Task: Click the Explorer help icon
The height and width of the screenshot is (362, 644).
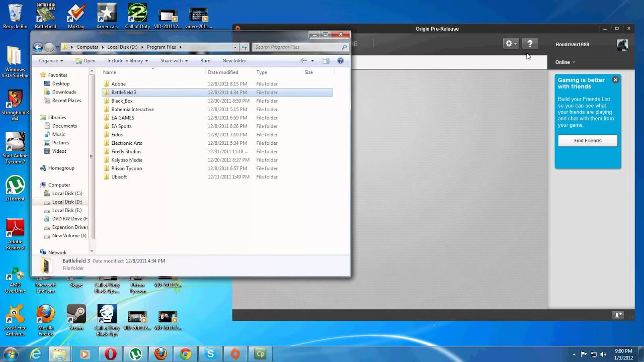Action: pos(340,61)
